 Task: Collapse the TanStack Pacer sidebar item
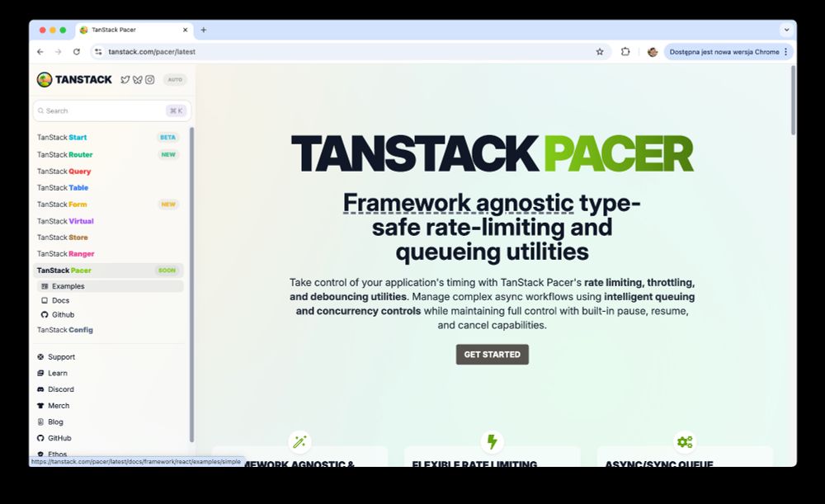tap(108, 271)
